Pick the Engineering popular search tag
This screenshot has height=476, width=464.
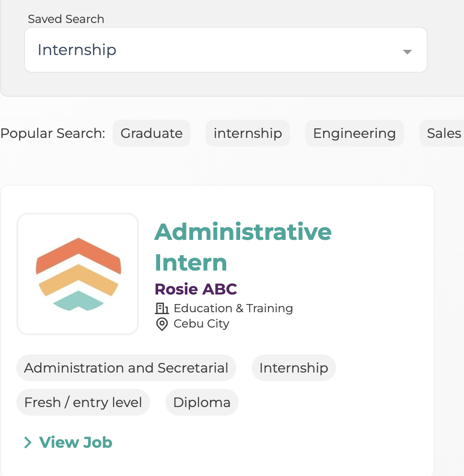coord(354,133)
